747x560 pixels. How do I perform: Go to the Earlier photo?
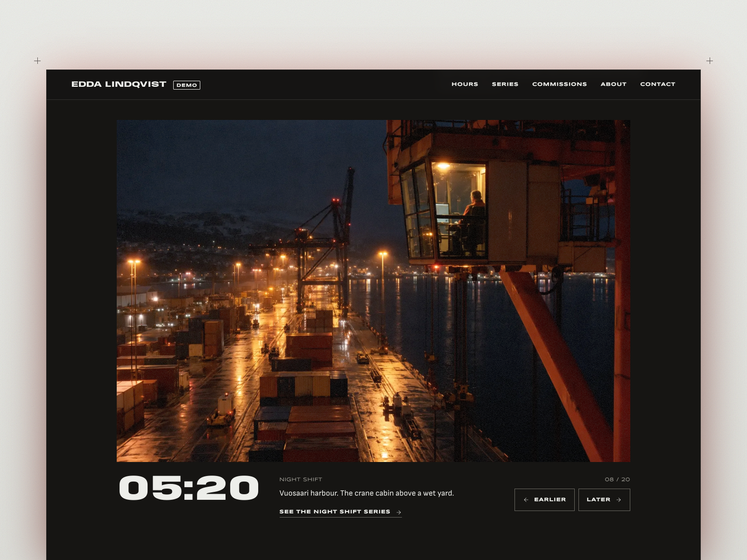544,500
